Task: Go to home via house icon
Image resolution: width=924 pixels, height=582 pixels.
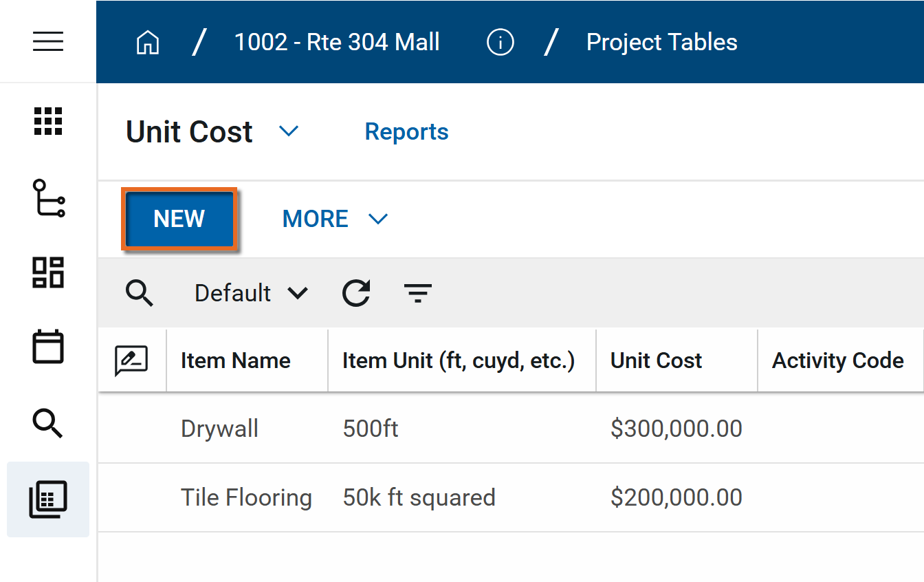Action: coord(148,43)
